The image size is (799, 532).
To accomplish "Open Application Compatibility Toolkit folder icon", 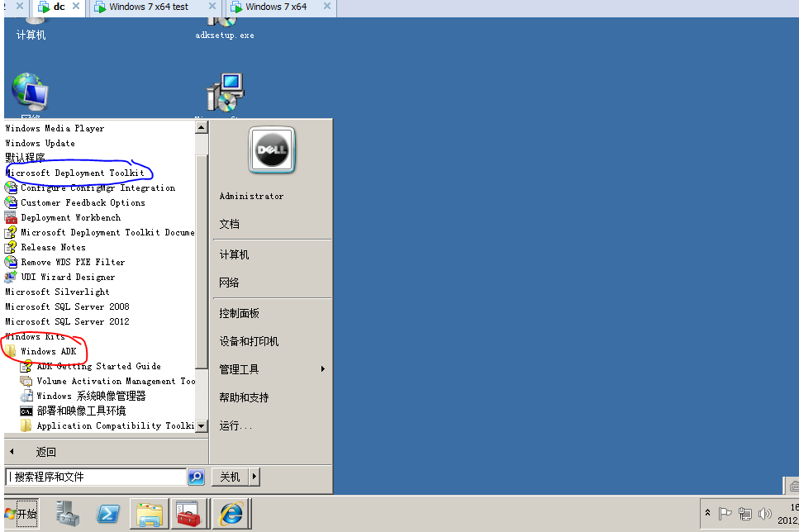I will tap(26, 425).
